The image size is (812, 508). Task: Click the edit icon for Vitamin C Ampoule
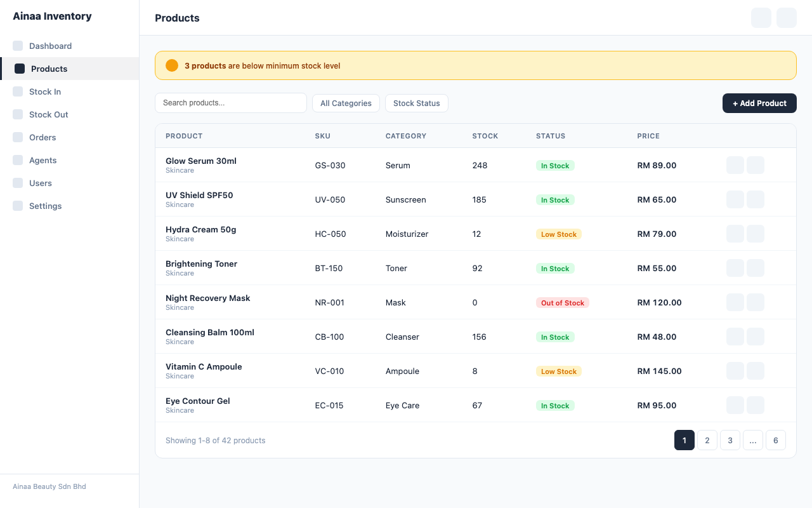tap(735, 371)
